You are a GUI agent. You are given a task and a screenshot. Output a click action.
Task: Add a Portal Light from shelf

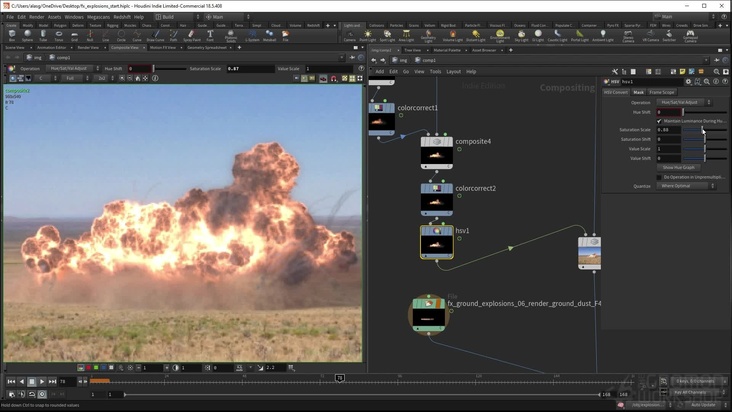click(x=579, y=35)
